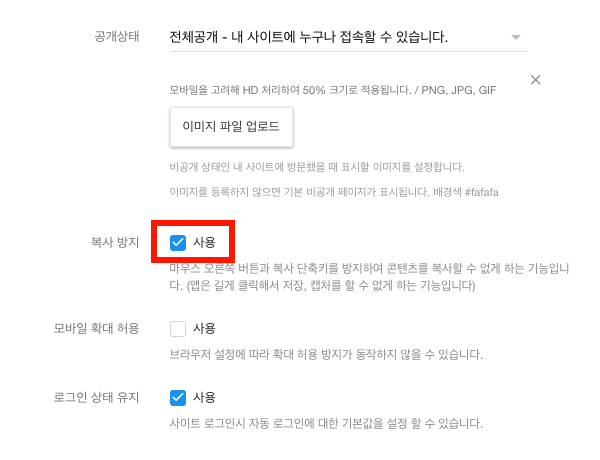600x460 pixels.
Task: Select the 공개상태 field label
Action: [x=117, y=37]
